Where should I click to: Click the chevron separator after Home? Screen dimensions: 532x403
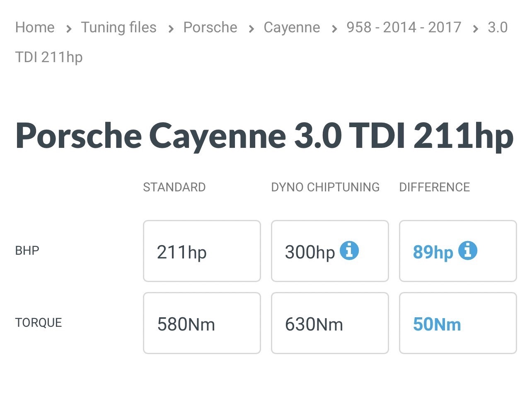tap(69, 29)
